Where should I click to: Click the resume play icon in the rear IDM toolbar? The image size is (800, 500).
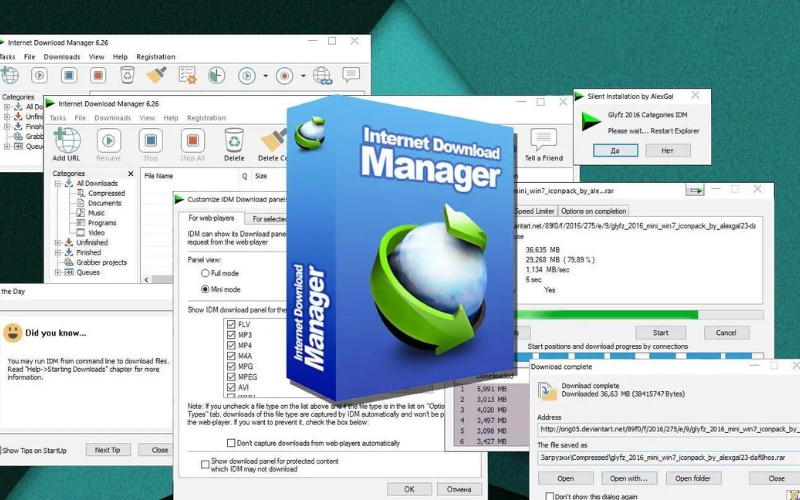[x=39, y=76]
